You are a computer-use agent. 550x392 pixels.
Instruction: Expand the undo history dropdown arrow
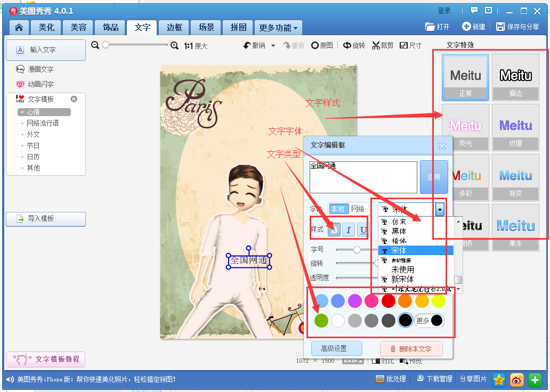coord(273,46)
